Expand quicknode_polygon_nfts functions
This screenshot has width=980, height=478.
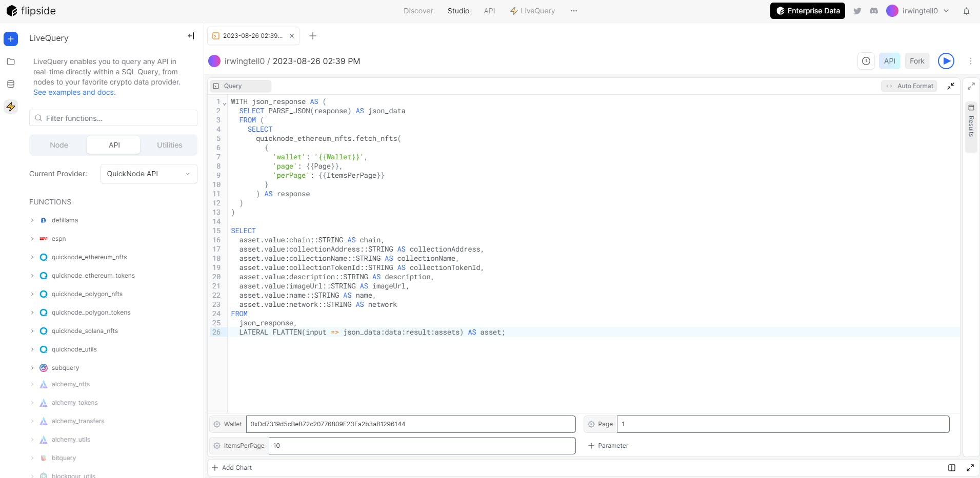[x=32, y=294]
